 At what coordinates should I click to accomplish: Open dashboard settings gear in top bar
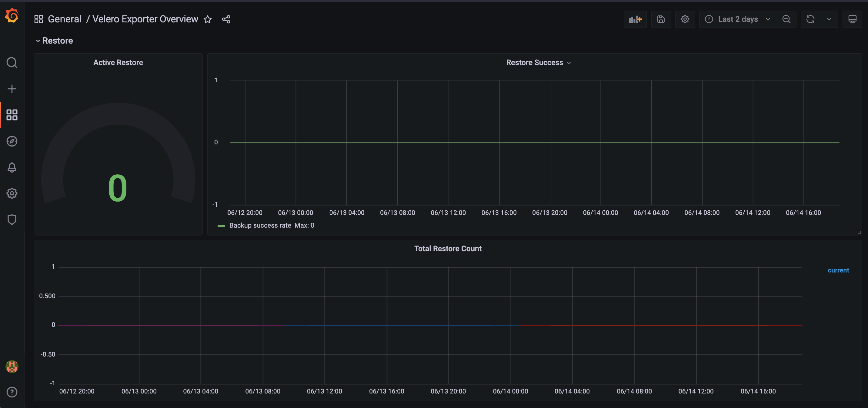(x=685, y=19)
